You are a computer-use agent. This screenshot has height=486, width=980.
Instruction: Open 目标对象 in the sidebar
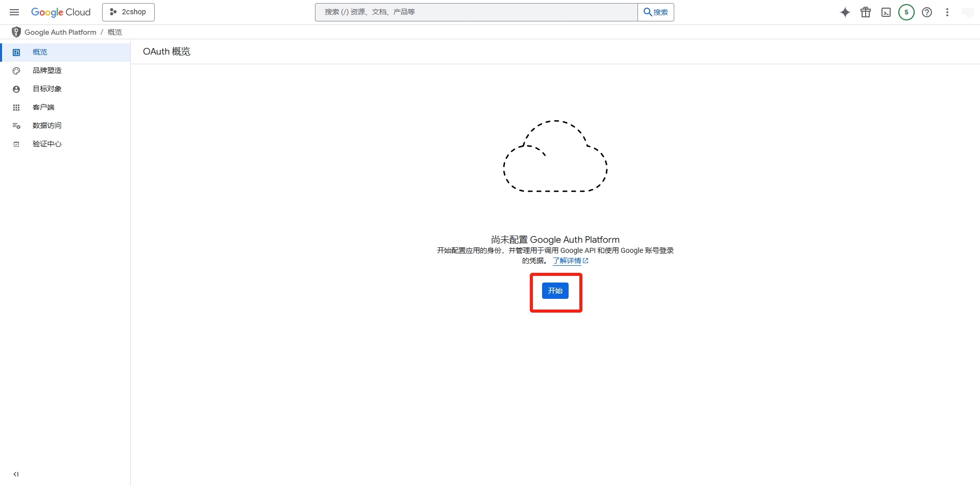[x=65, y=89]
